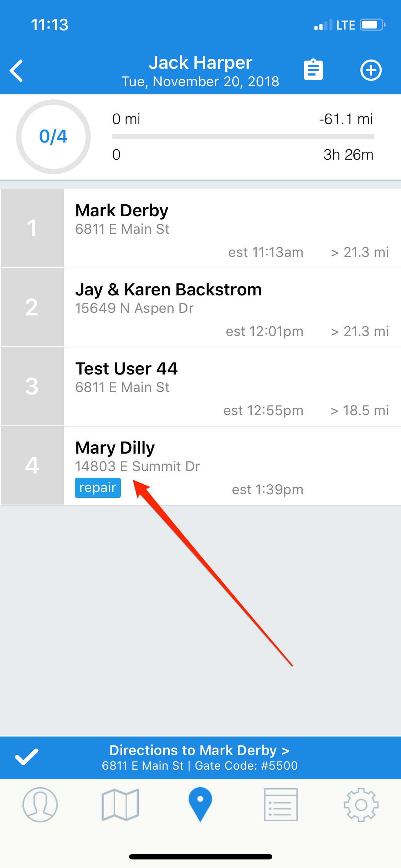Open the clipboard notes icon
Image resolution: width=401 pixels, height=868 pixels.
pos(313,69)
